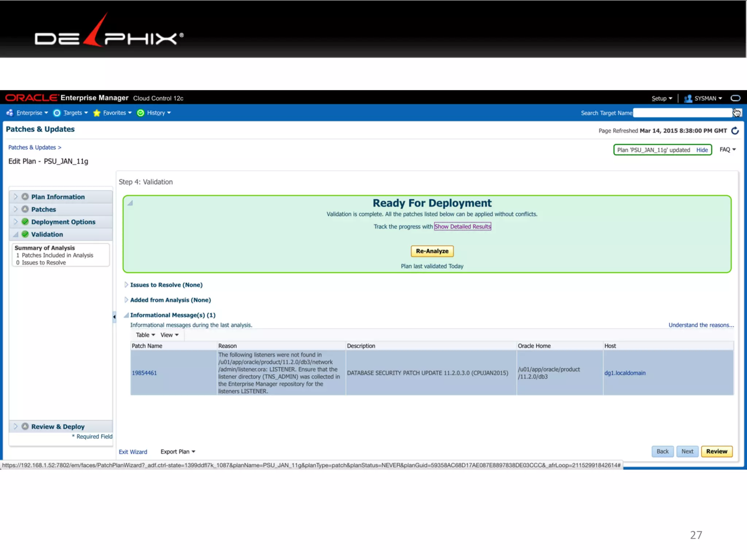Collapse the Ready For Deployment box
This screenshot has width=747, height=560.
pyautogui.click(x=130, y=203)
